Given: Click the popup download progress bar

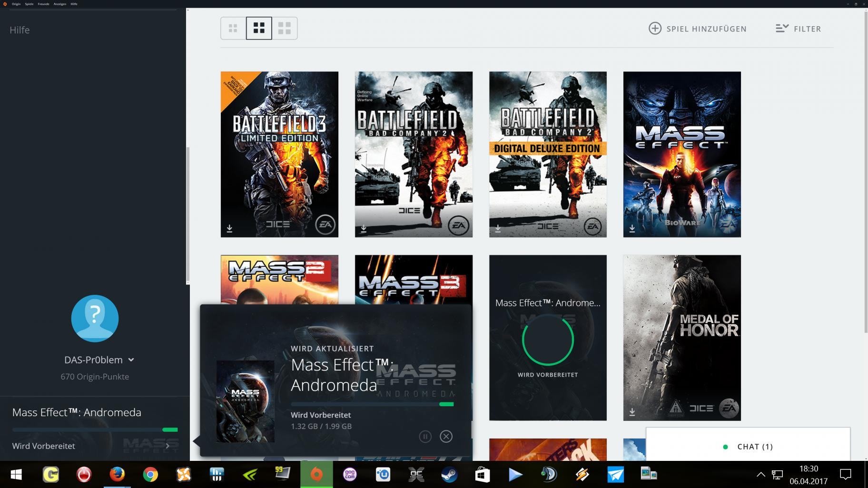Looking at the screenshot, I should [372, 404].
